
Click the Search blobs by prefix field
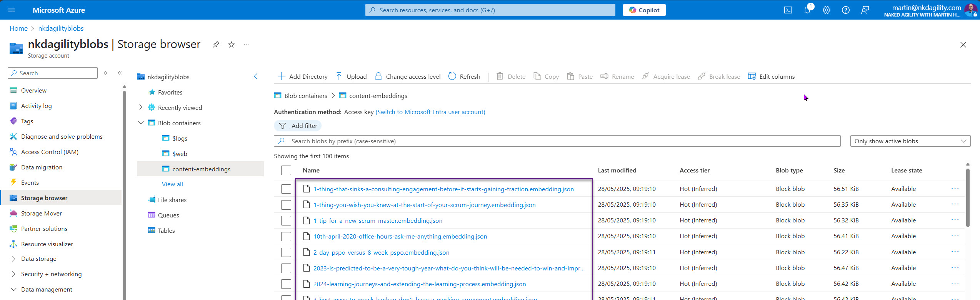click(557, 141)
